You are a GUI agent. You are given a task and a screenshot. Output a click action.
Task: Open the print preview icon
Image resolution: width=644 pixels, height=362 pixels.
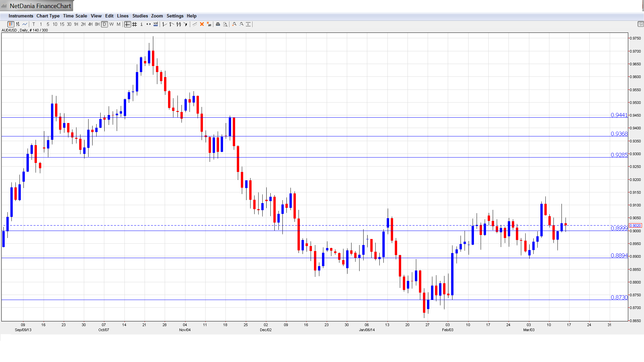pos(225,24)
